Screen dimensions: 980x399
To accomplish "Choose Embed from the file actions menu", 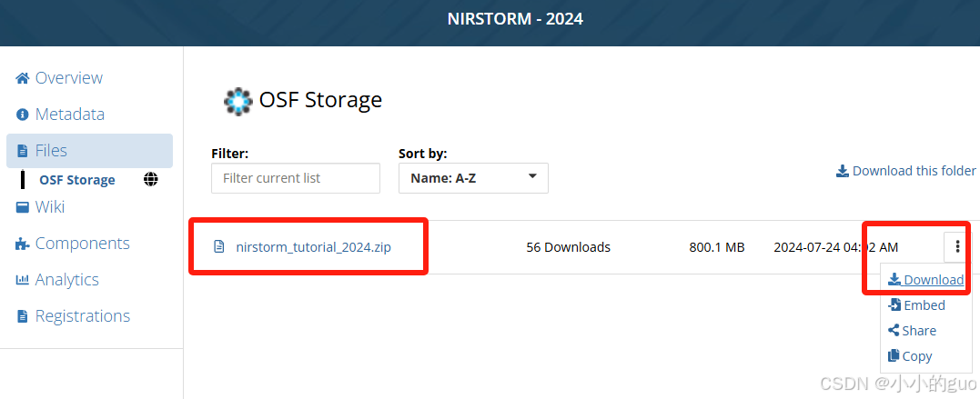I will point(917,305).
